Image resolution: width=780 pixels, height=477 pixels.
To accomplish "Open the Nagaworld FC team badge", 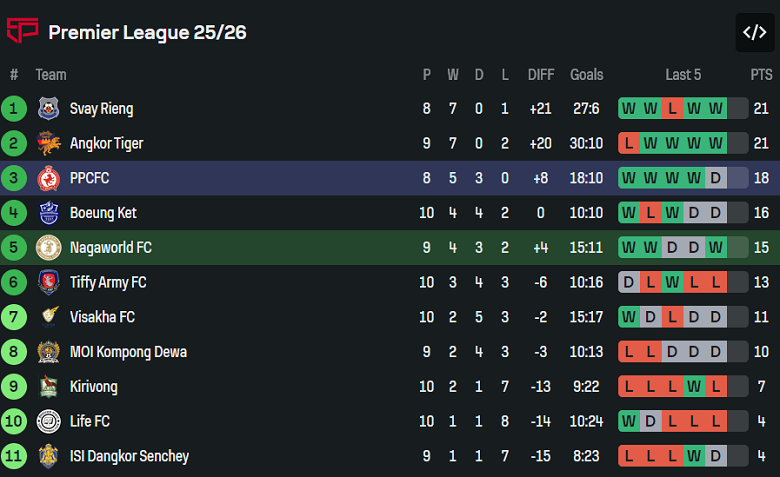I will (x=48, y=248).
